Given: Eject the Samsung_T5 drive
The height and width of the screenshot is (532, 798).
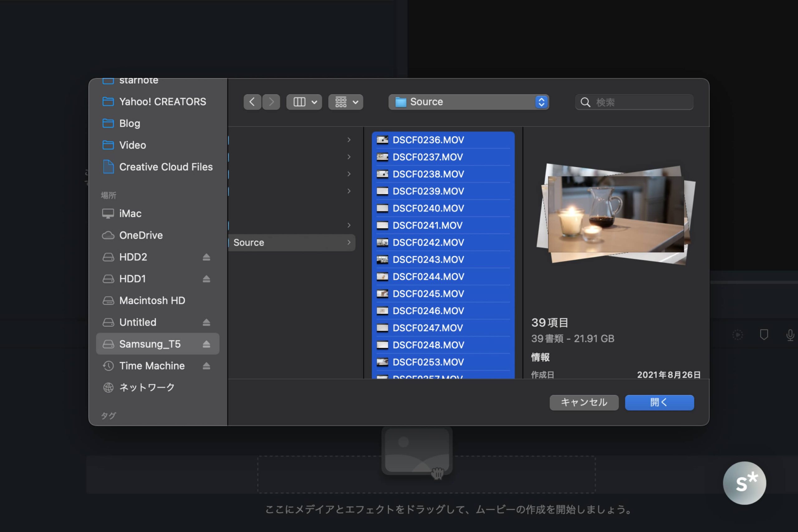Looking at the screenshot, I should click(206, 344).
